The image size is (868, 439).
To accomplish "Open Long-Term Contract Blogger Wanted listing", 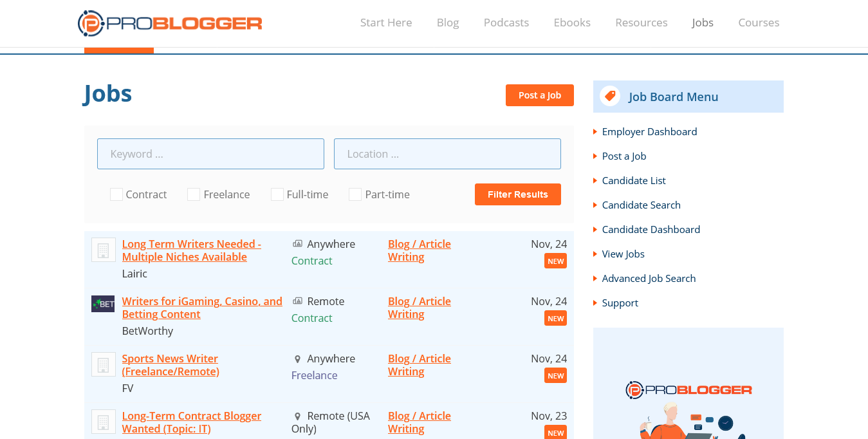I will pyautogui.click(x=192, y=422).
